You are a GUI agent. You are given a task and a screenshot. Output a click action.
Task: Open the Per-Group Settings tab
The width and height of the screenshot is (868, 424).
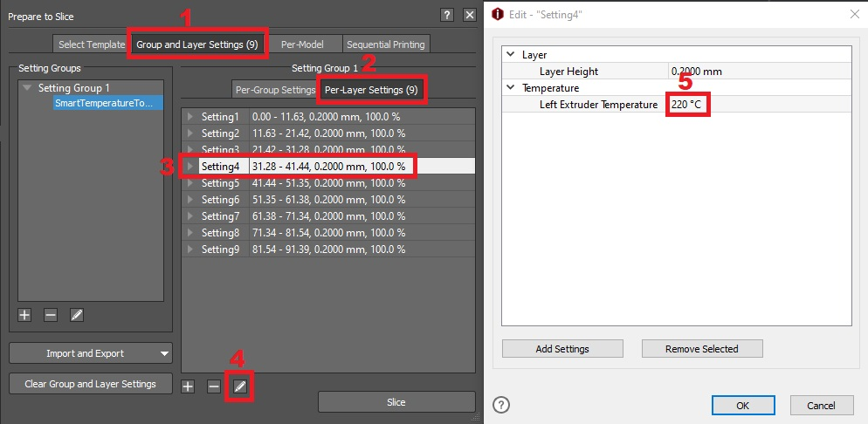tap(274, 90)
